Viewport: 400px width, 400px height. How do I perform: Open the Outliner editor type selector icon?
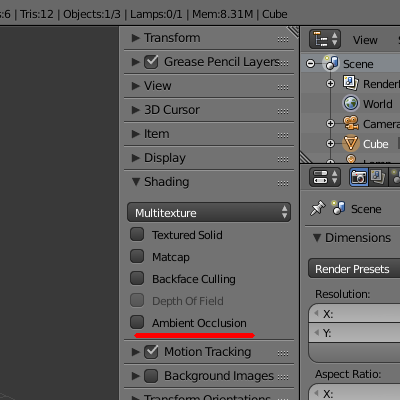[x=325, y=39]
